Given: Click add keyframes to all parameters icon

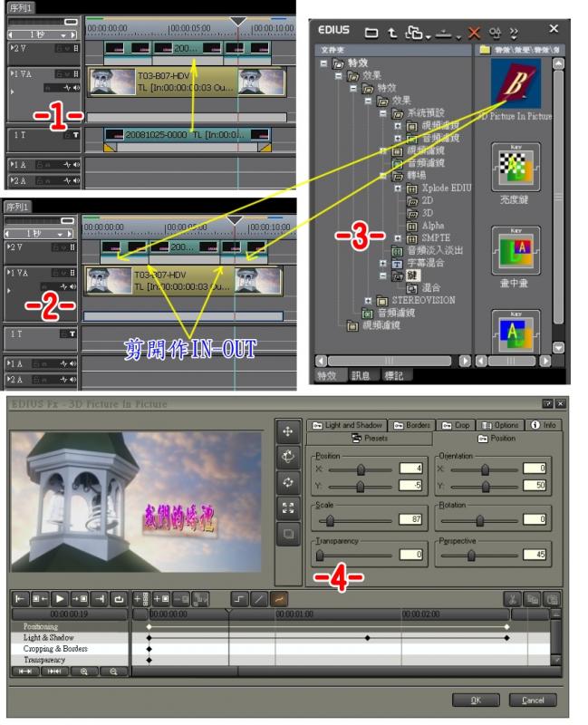Looking at the screenshot, I should pos(140,599).
